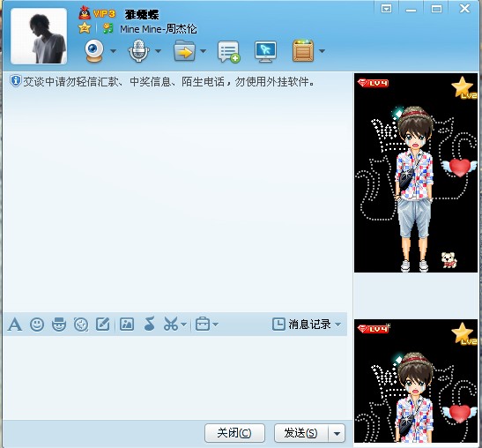482x448 pixels.
Task: Open 消息记录 message history
Action: point(301,325)
